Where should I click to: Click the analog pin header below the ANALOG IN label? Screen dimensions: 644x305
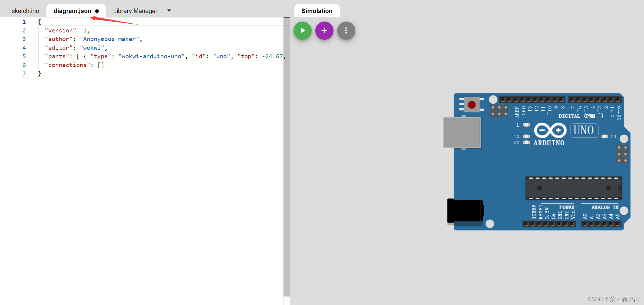(601, 224)
